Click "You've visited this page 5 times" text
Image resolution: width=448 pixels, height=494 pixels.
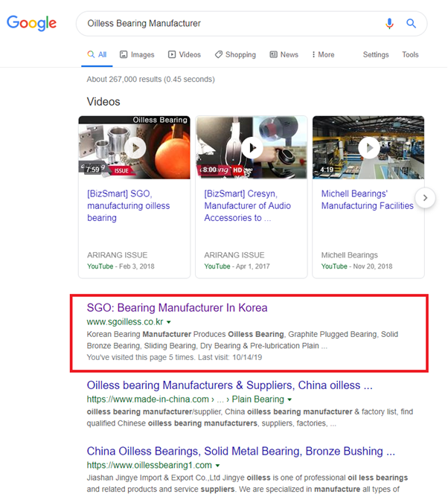[x=174, y=357]
